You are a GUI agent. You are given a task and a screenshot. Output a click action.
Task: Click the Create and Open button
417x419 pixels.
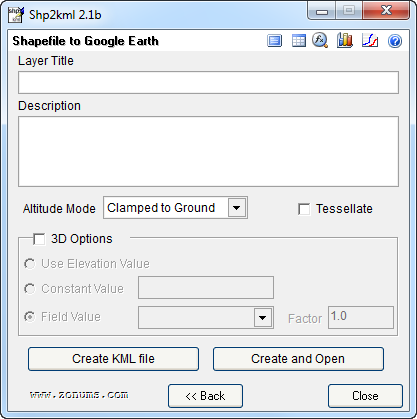[298, 359]
